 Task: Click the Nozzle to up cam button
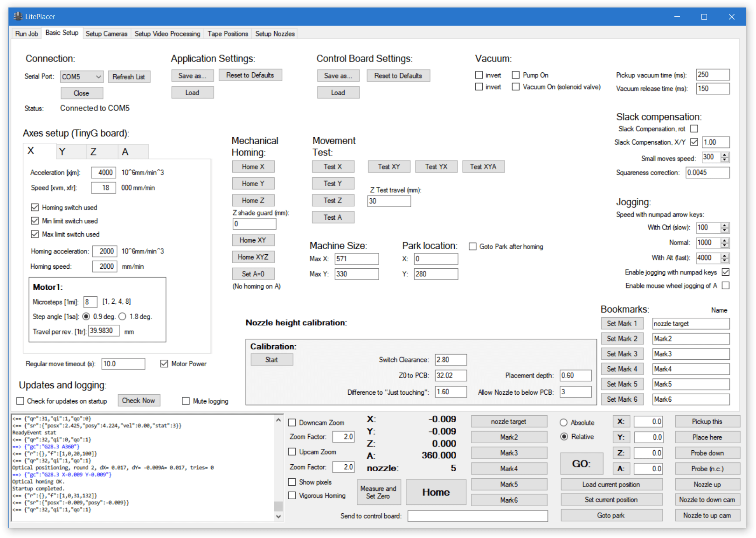coord(707,515)
